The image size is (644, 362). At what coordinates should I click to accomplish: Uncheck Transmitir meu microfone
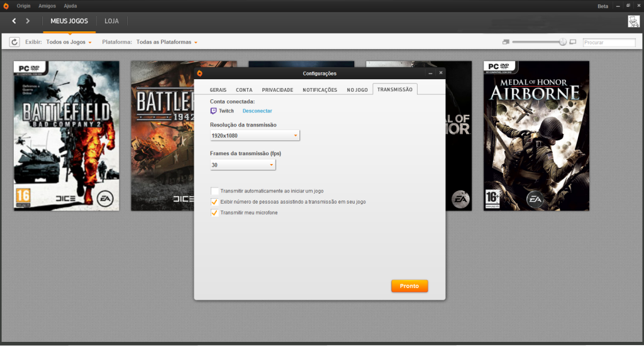tap(214, 212)
